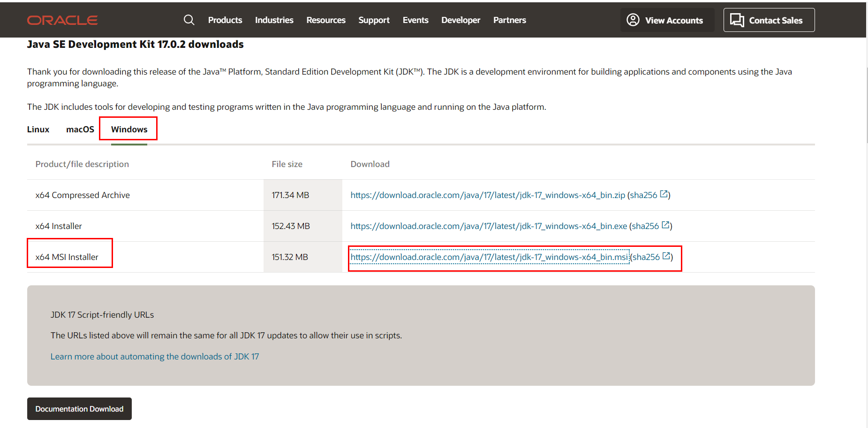Open the Events menu
The image size is (868, 428).
click(415, 20)
